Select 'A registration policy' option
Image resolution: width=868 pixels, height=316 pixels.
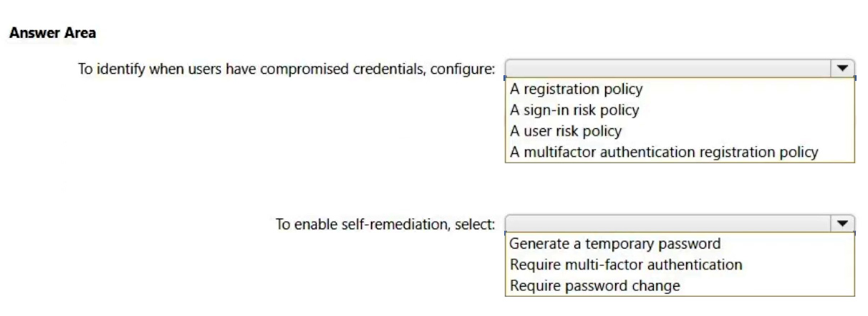(576, 90)
